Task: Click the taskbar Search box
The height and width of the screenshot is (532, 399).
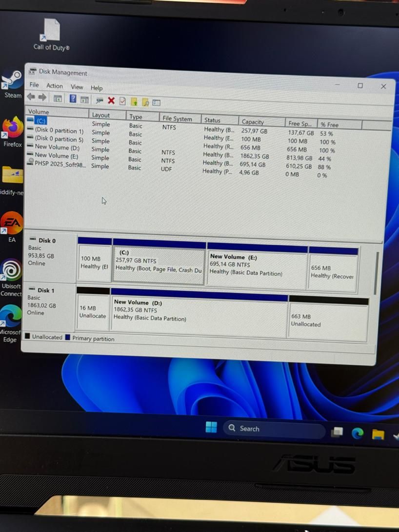Action: [274, 429]
